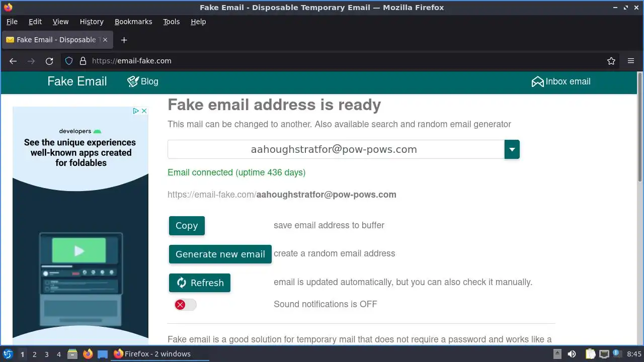Expand the email address dropdown arrow
The image size is (644, 362).
pyautogui.click(x=512, y=149)
